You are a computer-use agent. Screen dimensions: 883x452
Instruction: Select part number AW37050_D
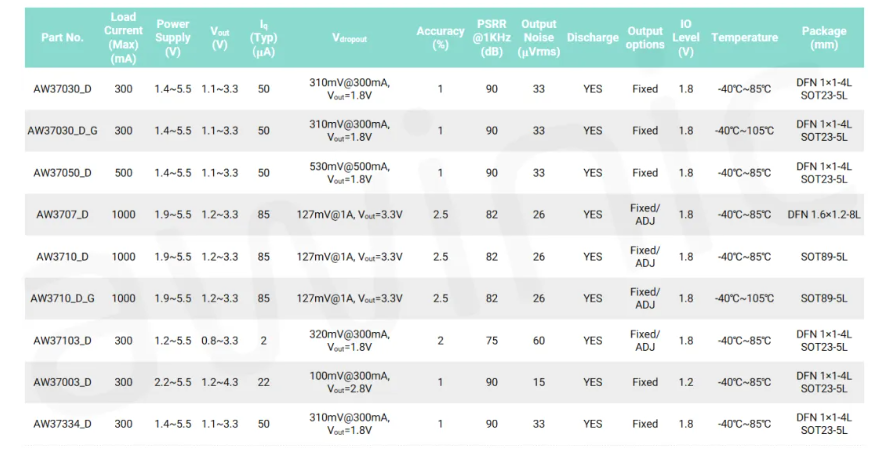point(62,173)
